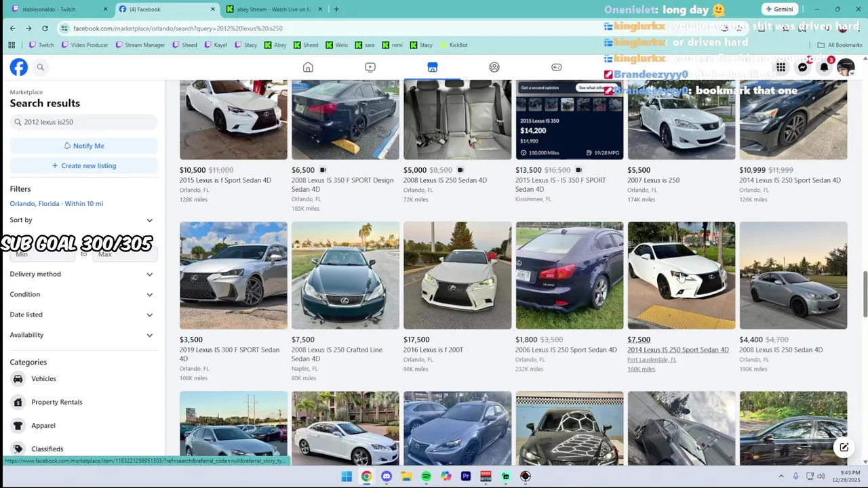Click the profile avatar picture

(x=846, y=67)
